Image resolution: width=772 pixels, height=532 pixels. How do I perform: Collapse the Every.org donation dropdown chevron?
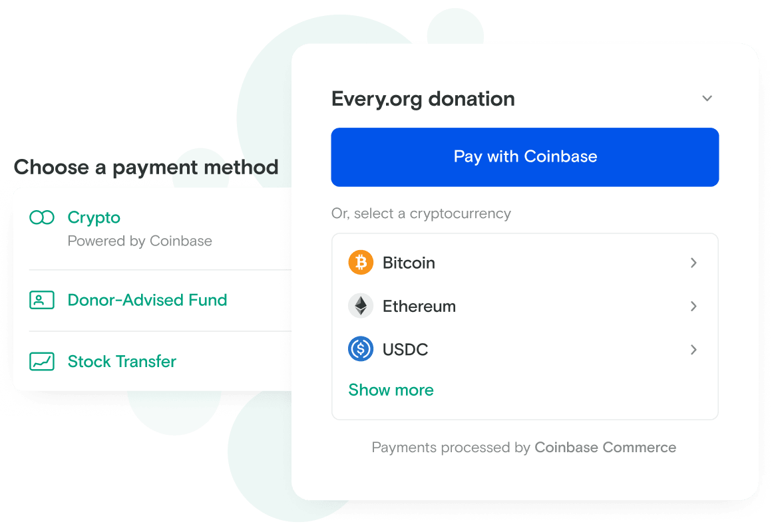[x=707, y=98]
